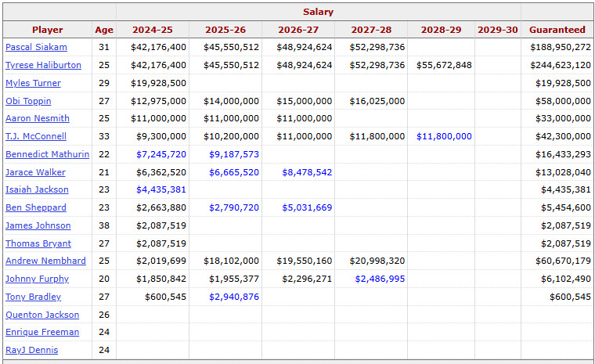This screenshot has width=595, height=364.
Task: Select James Johnson's age 38 cell
Action: click(x=104, y=225)
